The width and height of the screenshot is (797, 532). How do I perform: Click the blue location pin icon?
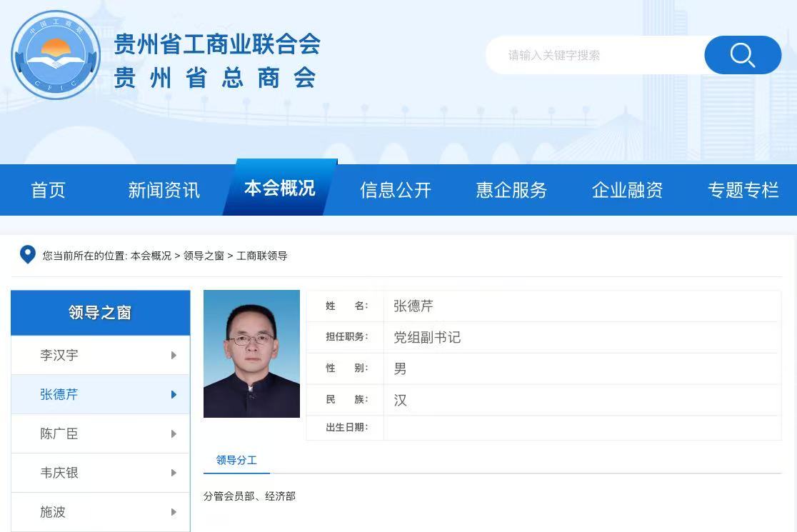click(x=27, y=255)
